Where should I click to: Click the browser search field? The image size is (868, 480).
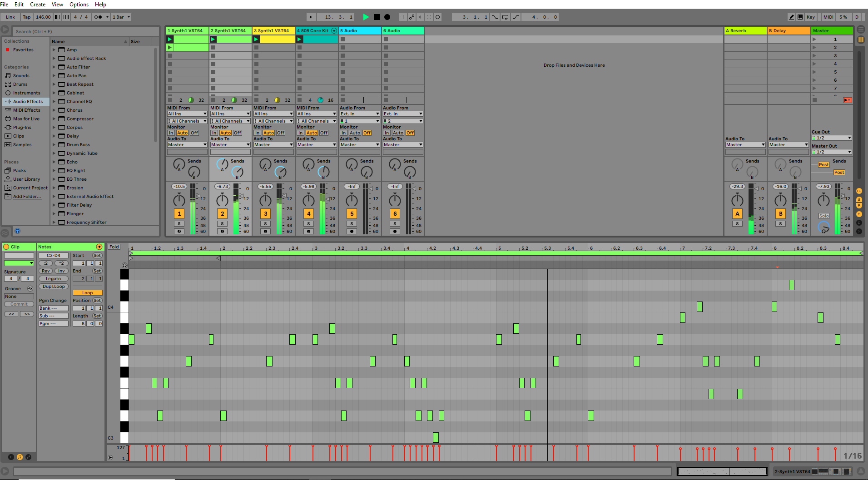[85, 31]
